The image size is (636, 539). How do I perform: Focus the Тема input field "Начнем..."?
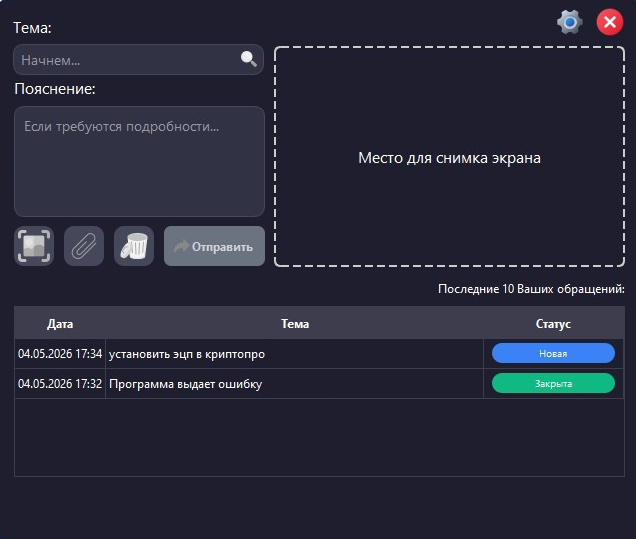(138, 60)
